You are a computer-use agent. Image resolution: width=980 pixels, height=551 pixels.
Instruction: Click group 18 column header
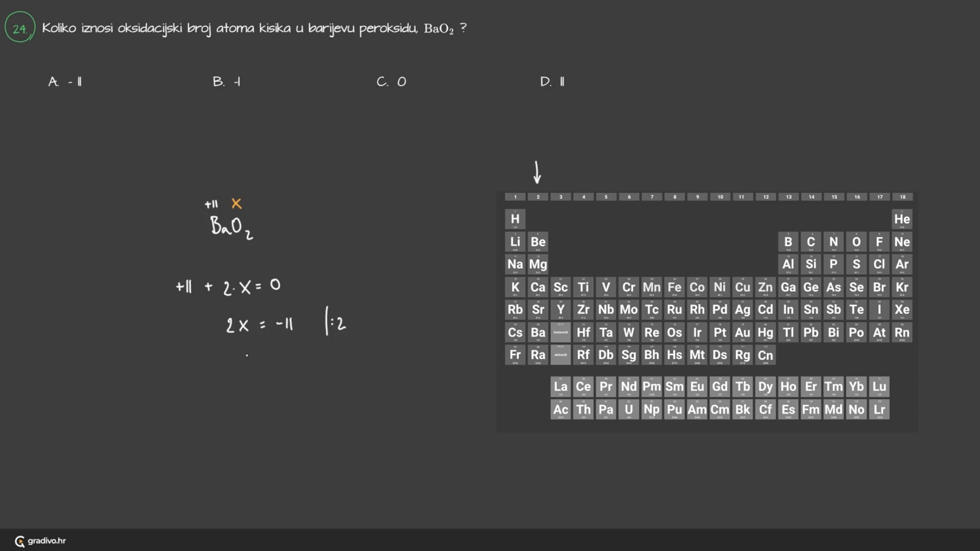point(902,197)
